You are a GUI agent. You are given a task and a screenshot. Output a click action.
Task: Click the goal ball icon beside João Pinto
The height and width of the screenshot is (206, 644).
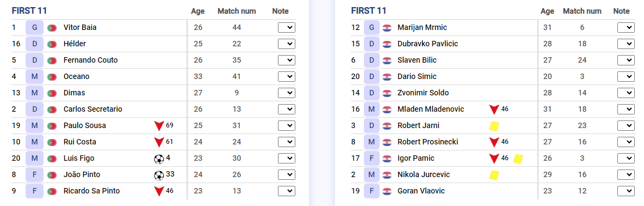tap(158, 175)
